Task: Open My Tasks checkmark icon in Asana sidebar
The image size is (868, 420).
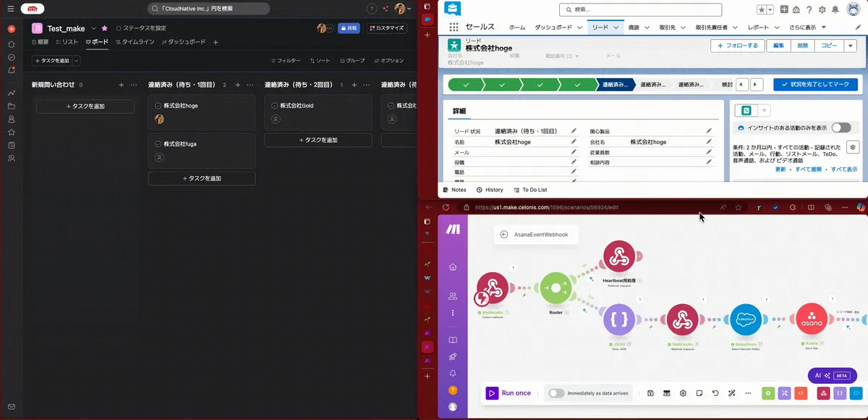Action: click(x=12, y=56)
